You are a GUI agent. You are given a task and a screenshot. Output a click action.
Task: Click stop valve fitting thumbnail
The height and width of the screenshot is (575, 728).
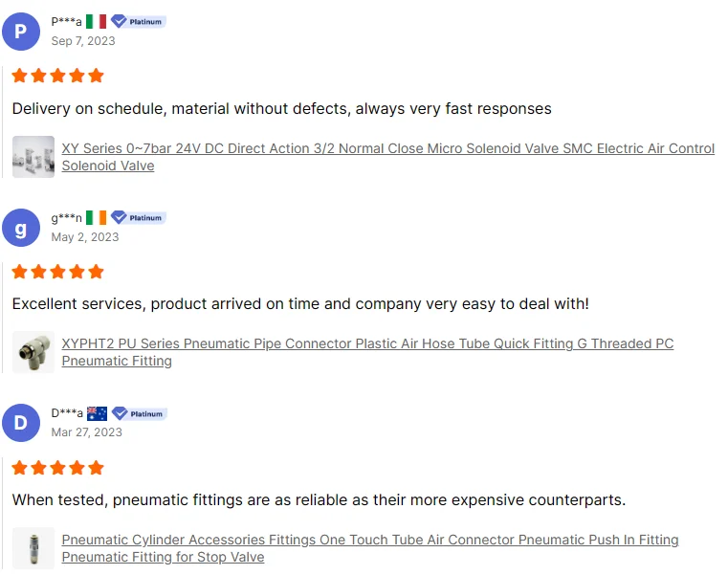click(33, 548)
